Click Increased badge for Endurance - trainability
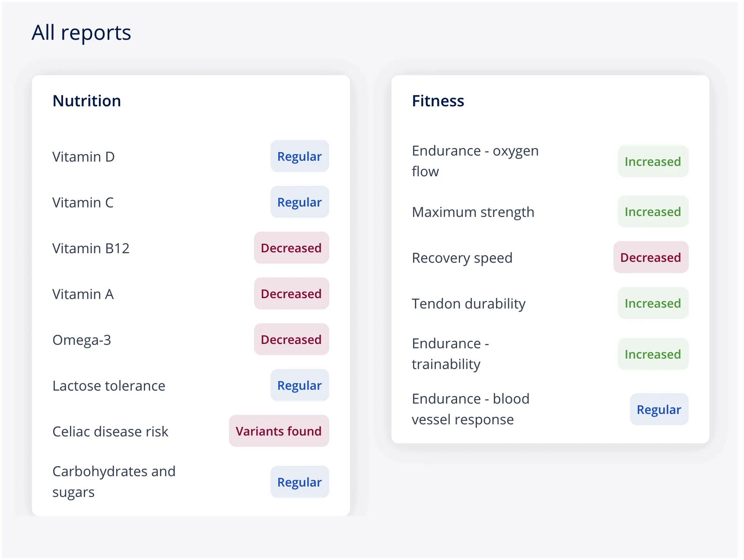The height and width of the screenshot is (560, 744). pos(653,354)
